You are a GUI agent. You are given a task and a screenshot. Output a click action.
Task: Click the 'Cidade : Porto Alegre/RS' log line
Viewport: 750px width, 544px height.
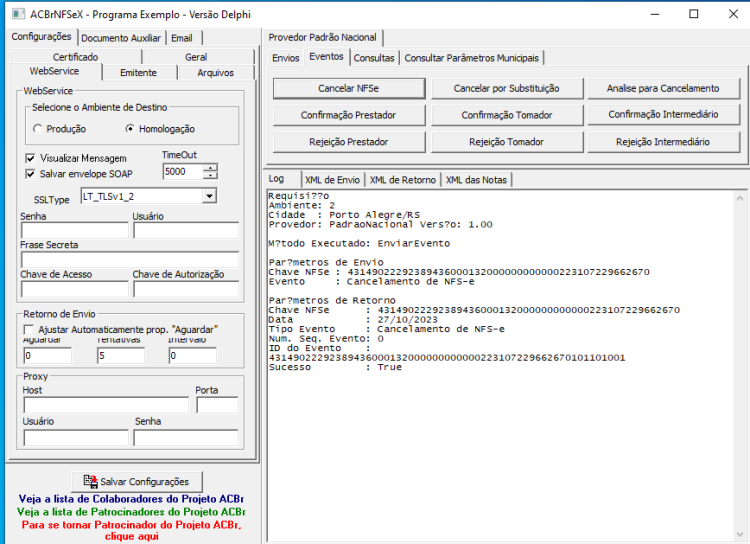pyautogui.click(x=344, y=215)
